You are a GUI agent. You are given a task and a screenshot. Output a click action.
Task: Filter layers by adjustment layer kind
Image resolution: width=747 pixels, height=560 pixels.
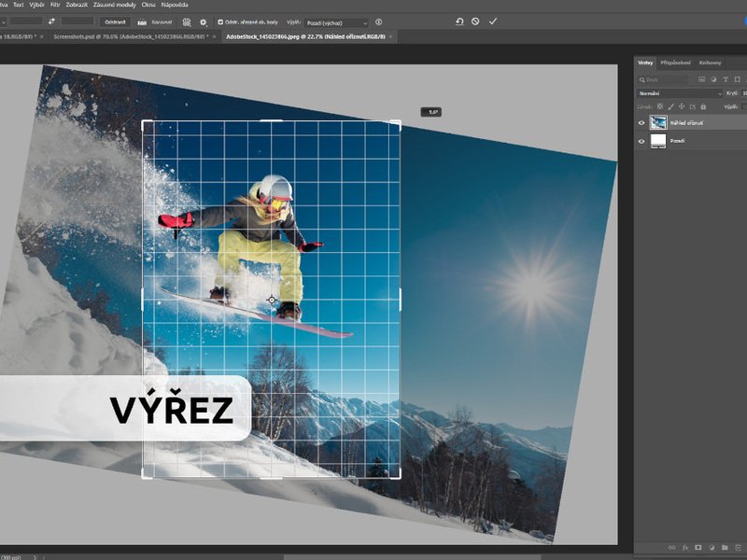tap(713, 79)
